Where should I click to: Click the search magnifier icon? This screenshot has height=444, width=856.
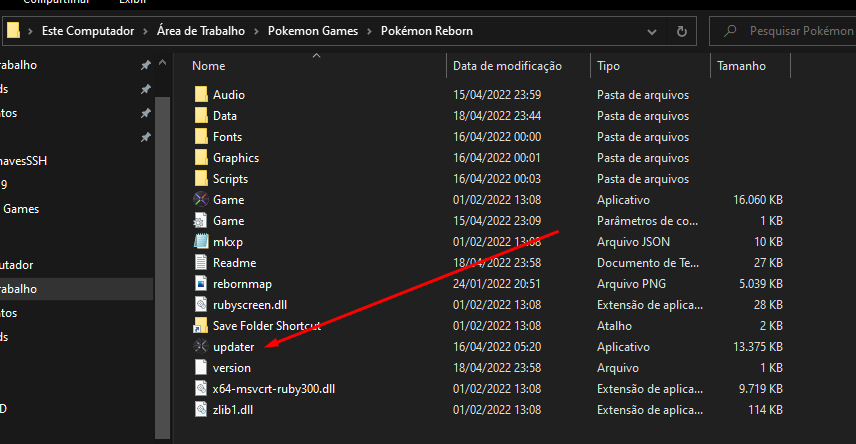pos(730,31)
